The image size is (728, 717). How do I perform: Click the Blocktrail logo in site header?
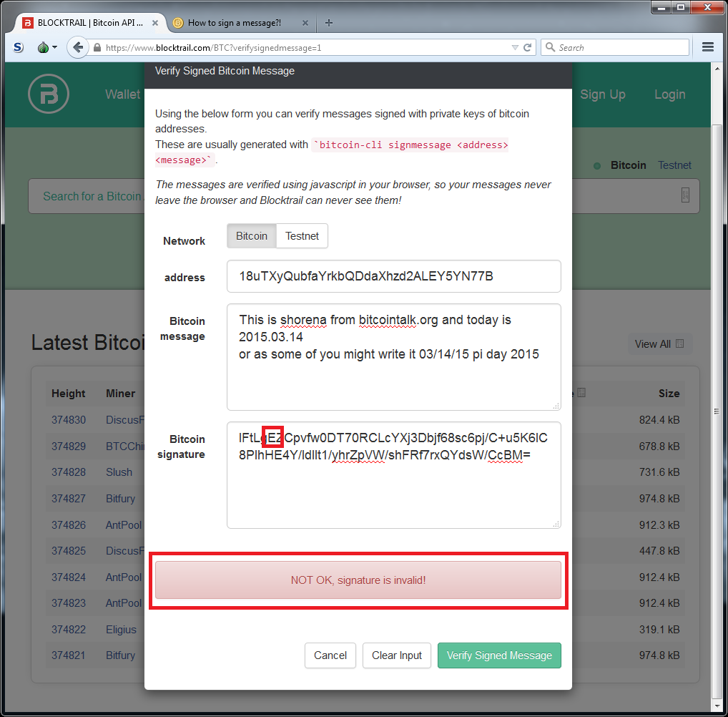(x=49, y=94)
